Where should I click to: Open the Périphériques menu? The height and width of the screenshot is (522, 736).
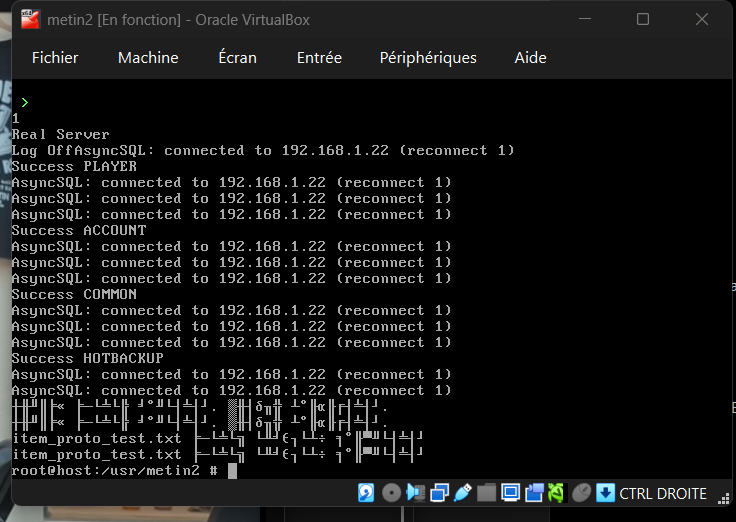(x=428, y=58)
